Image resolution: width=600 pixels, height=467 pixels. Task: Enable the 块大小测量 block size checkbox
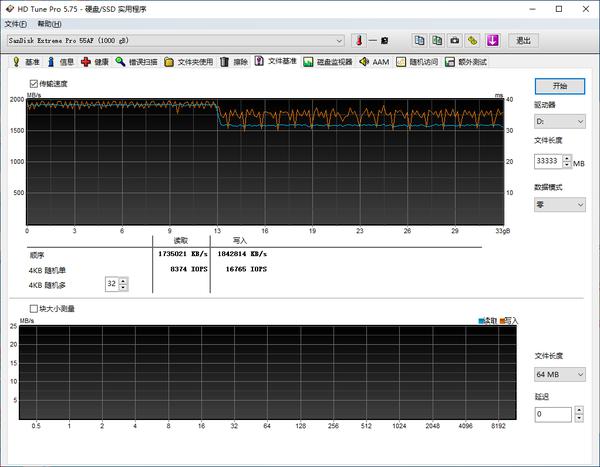click(34, 309)
